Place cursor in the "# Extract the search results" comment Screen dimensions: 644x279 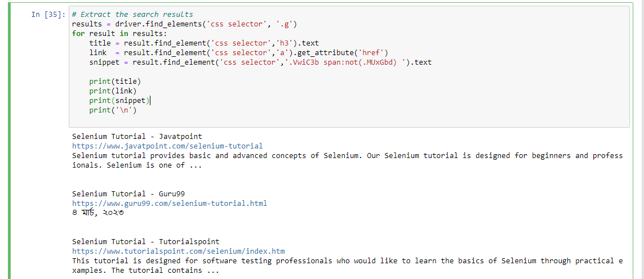pos(132,15)
